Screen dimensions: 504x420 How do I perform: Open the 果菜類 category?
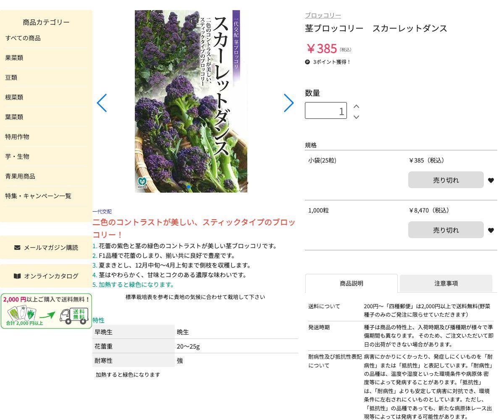click(14, 58)
